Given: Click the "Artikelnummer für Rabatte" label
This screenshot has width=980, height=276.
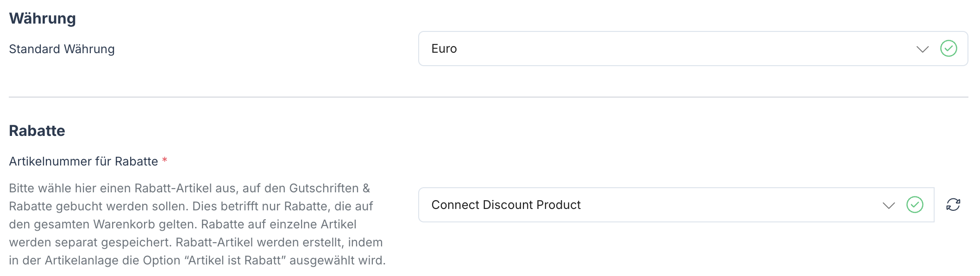Looking at the screenshot, I should [x=83, y=161].
